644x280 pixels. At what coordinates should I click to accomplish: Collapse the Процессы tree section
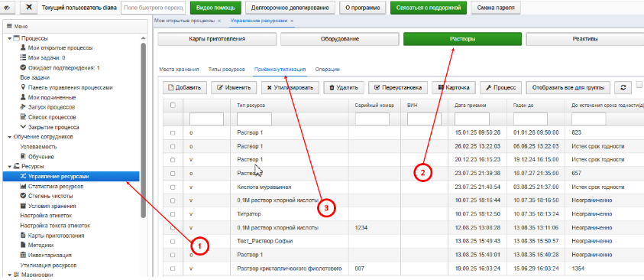[x=9, y=38]
